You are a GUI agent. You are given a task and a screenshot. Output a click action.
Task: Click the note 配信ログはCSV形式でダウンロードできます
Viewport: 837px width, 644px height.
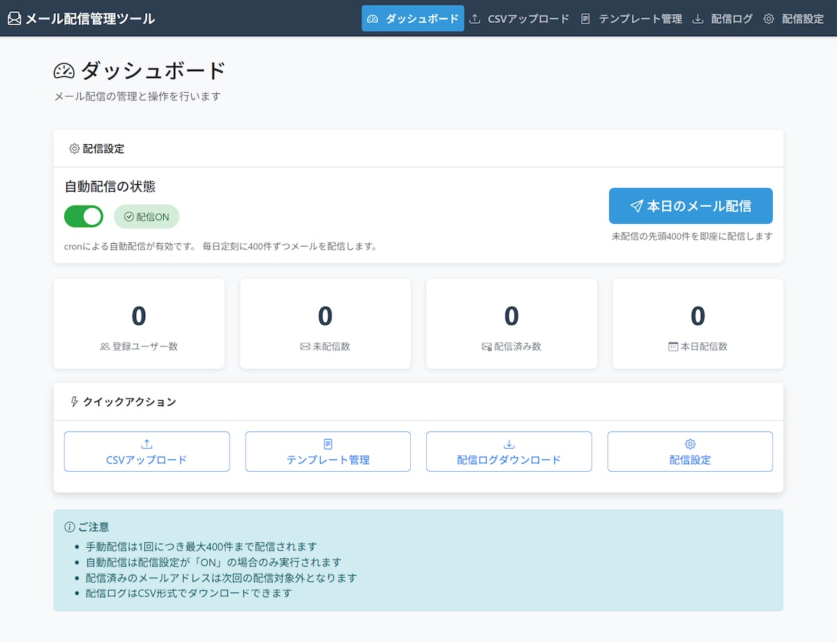(188, 594)
